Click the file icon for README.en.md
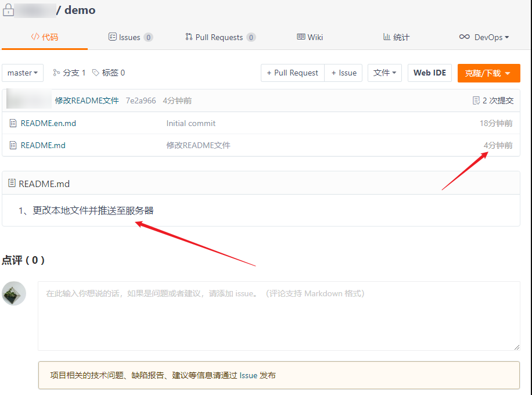Screen dimensions: 532x395 13,123
